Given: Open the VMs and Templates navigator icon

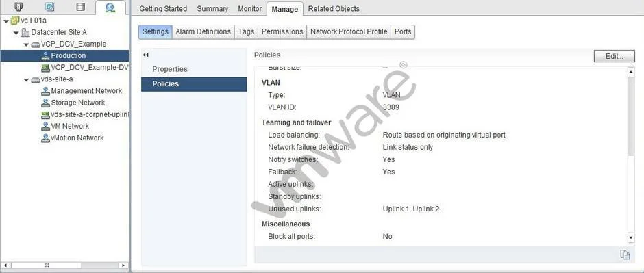Looking at the screenshot, I should tap(50, 6).
